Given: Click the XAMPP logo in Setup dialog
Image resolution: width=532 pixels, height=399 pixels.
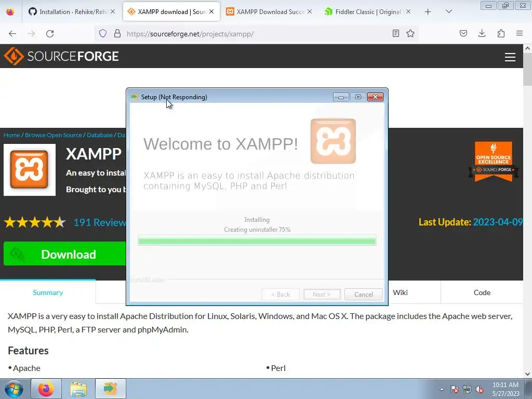Looking at the screenshot, I should [x=333, y=141].
